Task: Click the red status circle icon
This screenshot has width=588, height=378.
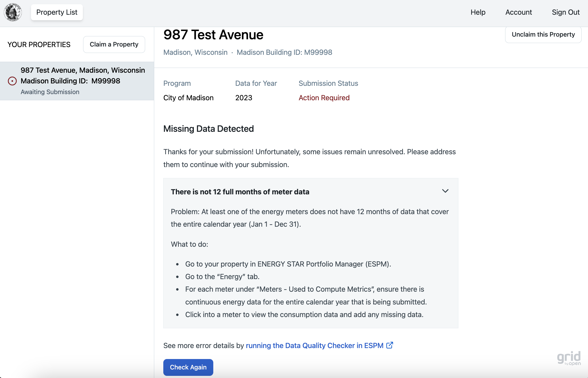Action: click(x=12, y=81)
